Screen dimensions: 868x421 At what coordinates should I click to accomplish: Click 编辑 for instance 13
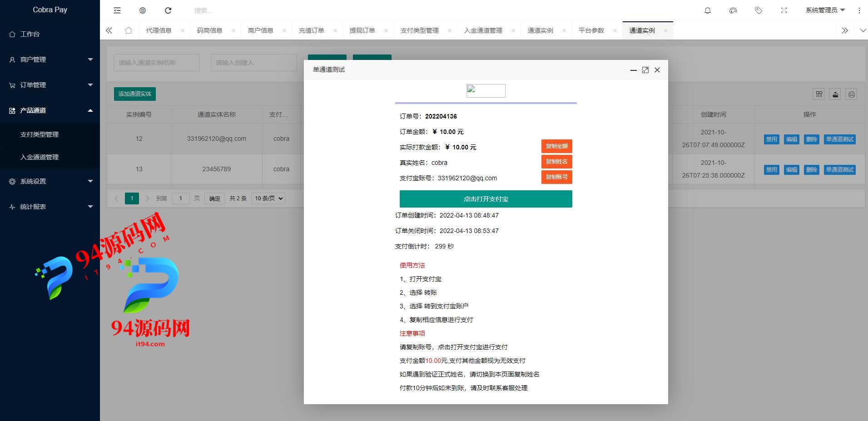coord(791,170)
